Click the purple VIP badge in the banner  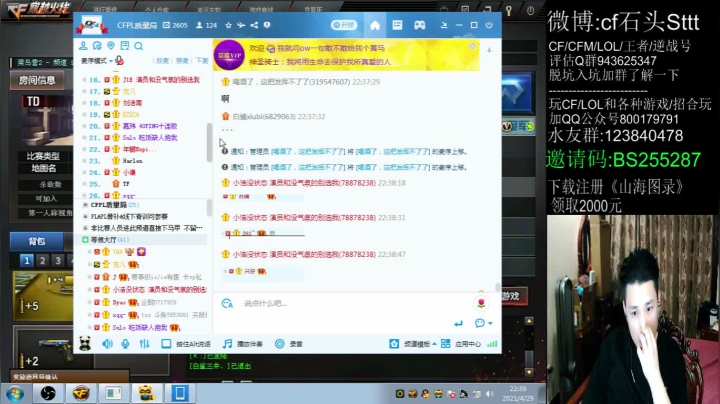tap(229, 55)
